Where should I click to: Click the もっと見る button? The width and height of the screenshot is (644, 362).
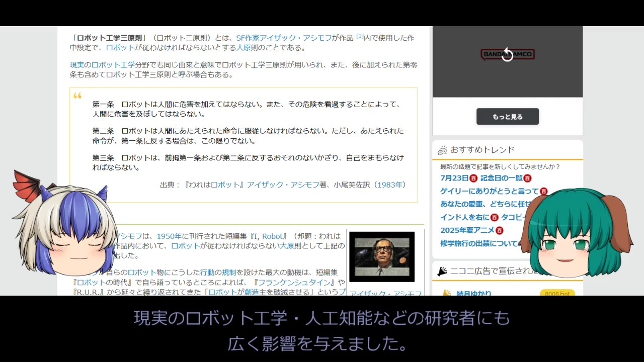point(508,117)
